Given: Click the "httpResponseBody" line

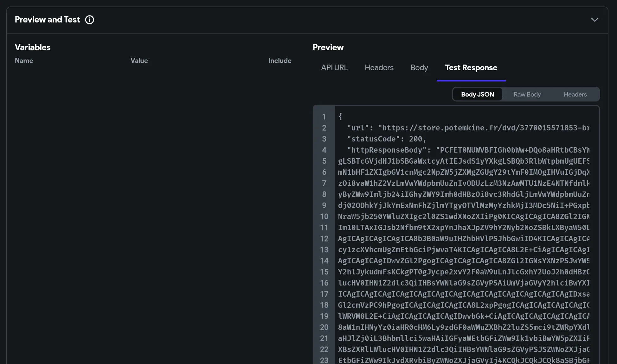Looking at the screenshot, I should click(464, 150).
